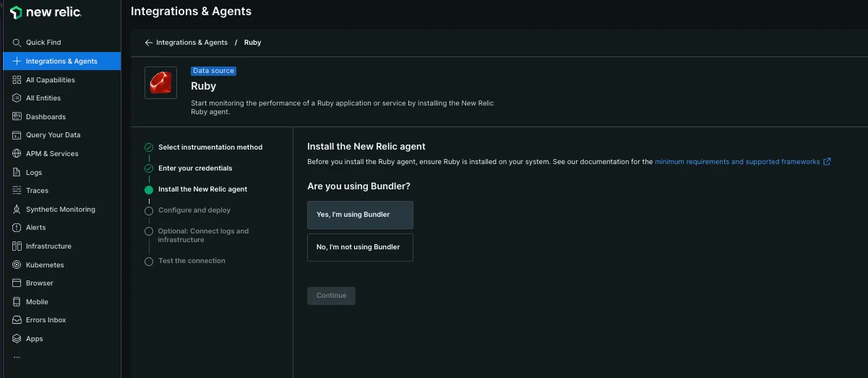Click the Alerts bell icon
868x378 pixels.
[x=17, y=228]
